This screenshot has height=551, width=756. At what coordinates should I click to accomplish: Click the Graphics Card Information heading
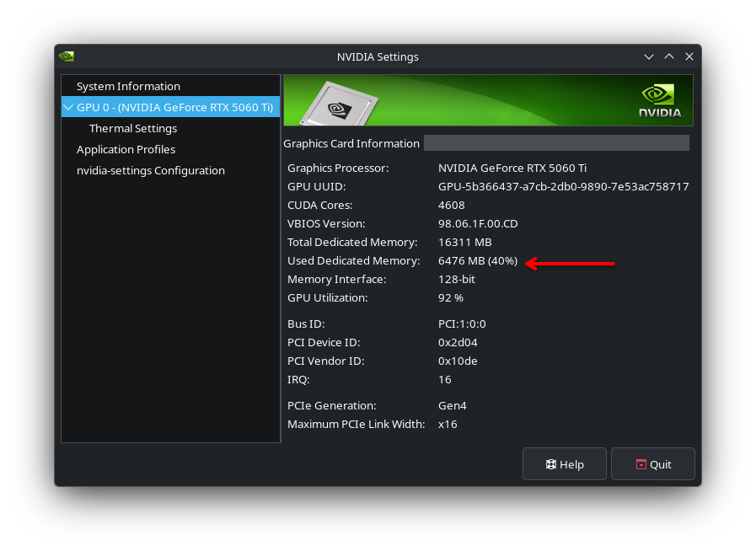[x=351, y=144]
